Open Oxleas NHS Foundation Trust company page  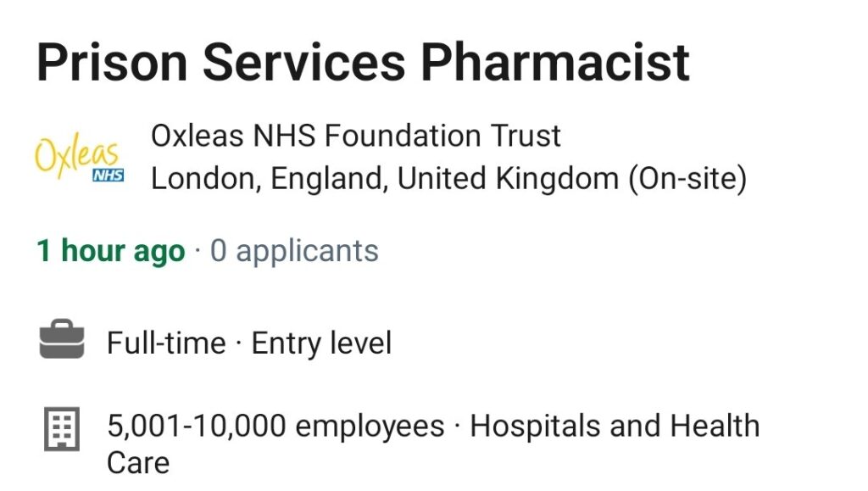point(356,136)
